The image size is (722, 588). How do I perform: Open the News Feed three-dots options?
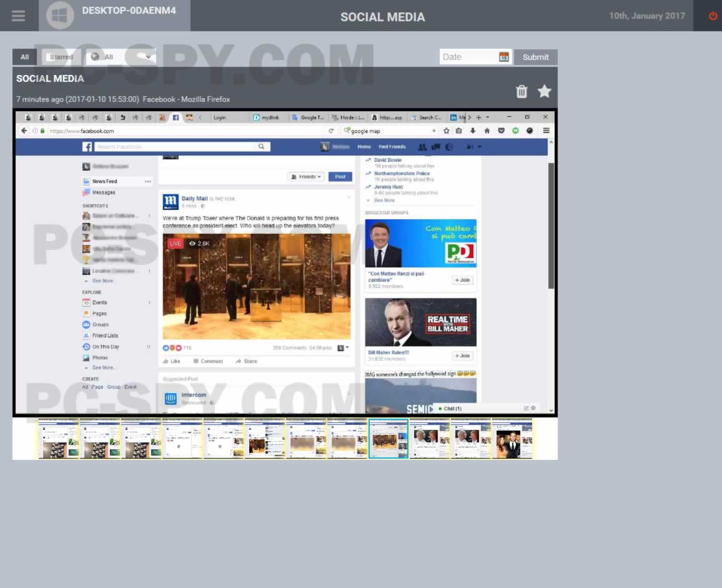[x=148, y=182]
